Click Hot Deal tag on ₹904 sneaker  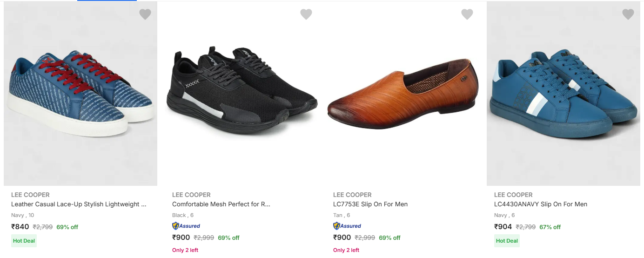tap(507, 241)
